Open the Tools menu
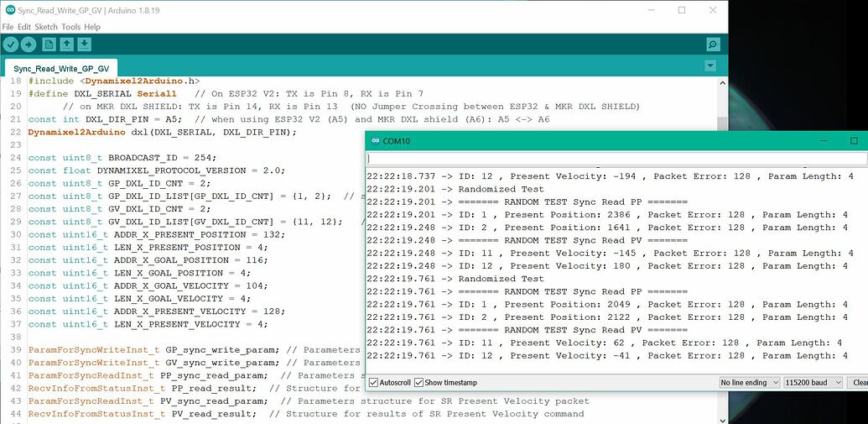This screenshot has width=868, height=424. [x=71, y=27]
